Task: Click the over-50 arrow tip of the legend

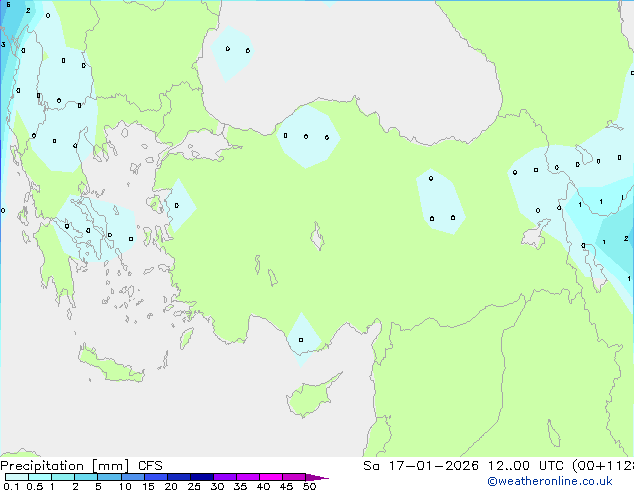Action: [317, 477]
